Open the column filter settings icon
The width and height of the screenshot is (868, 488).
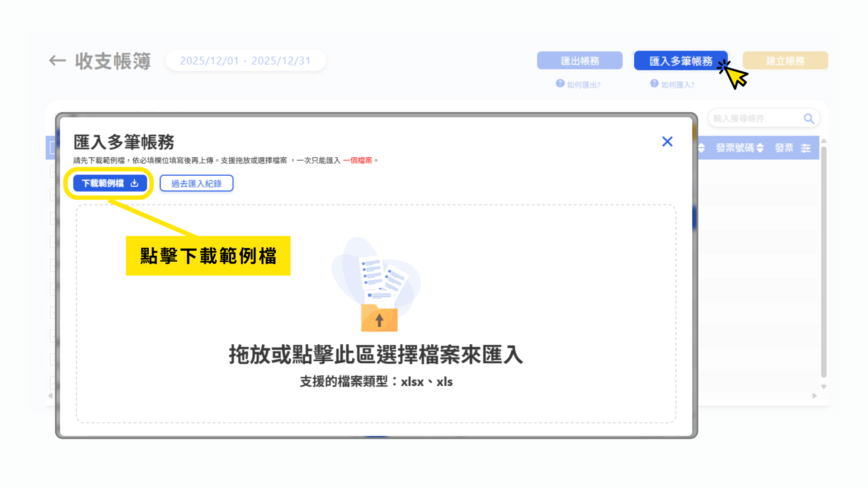[x=806, y=148]
